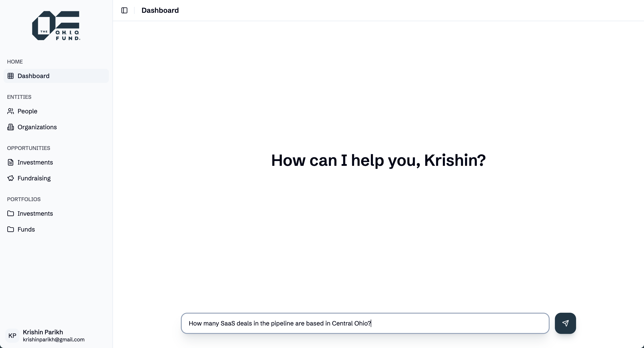Toggle the sidebar panel icon

[x=124, y=10]
